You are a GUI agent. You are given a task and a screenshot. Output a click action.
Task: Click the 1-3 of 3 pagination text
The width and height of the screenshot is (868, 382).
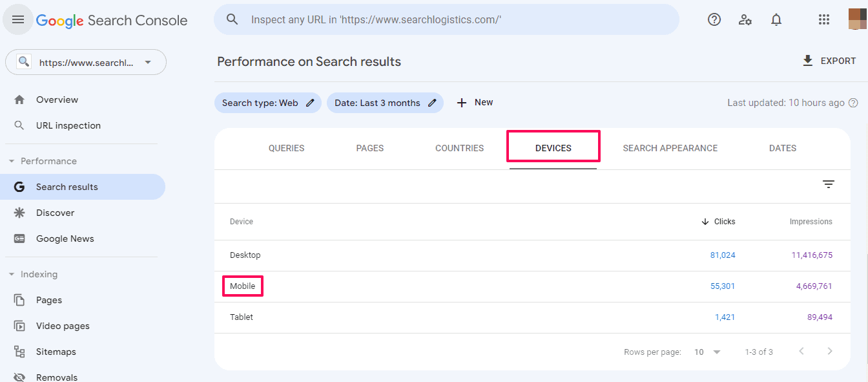point(759,352)
